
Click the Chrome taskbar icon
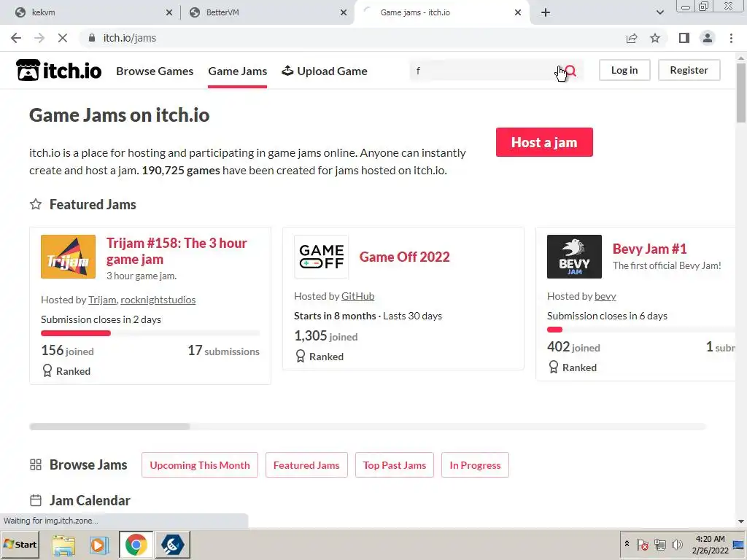point(136,544)
